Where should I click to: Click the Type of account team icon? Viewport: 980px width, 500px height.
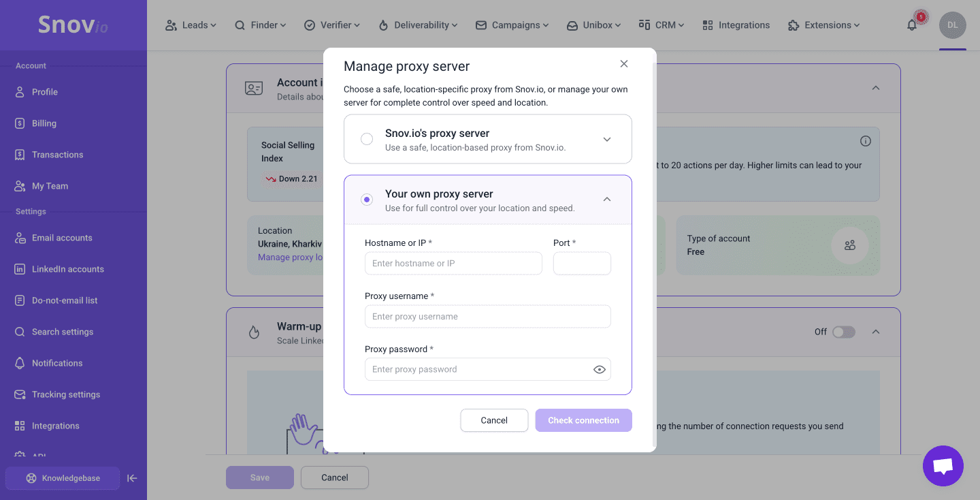click(x=849, y=245)
